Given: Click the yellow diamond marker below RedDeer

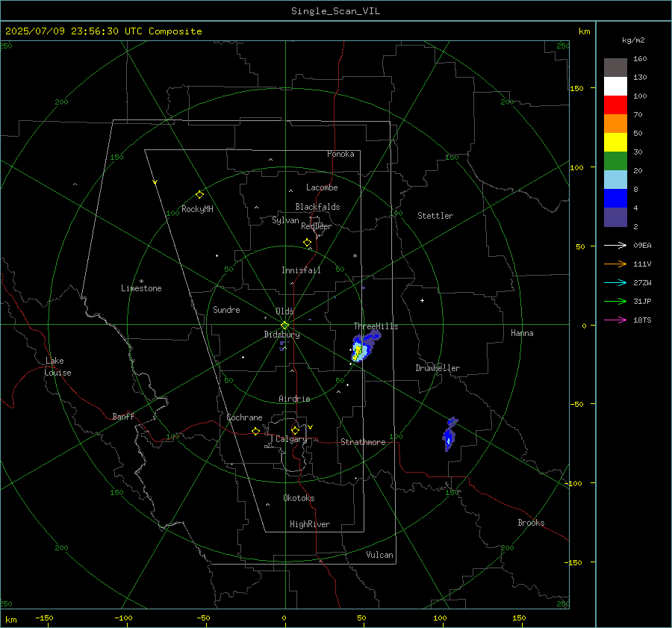Looking at the screenshot, I should pos(307,243).
